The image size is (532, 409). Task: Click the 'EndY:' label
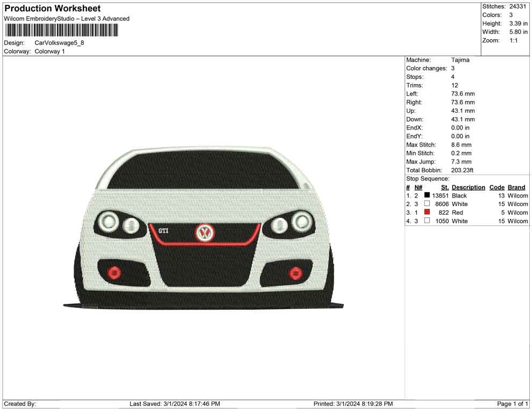[414, 136]
